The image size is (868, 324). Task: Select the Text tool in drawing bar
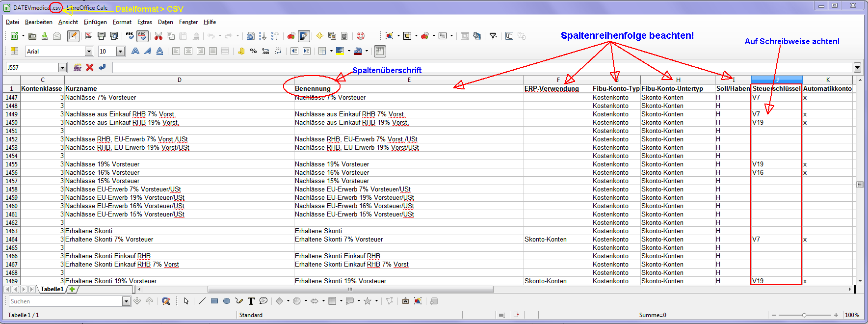point(251,301)
